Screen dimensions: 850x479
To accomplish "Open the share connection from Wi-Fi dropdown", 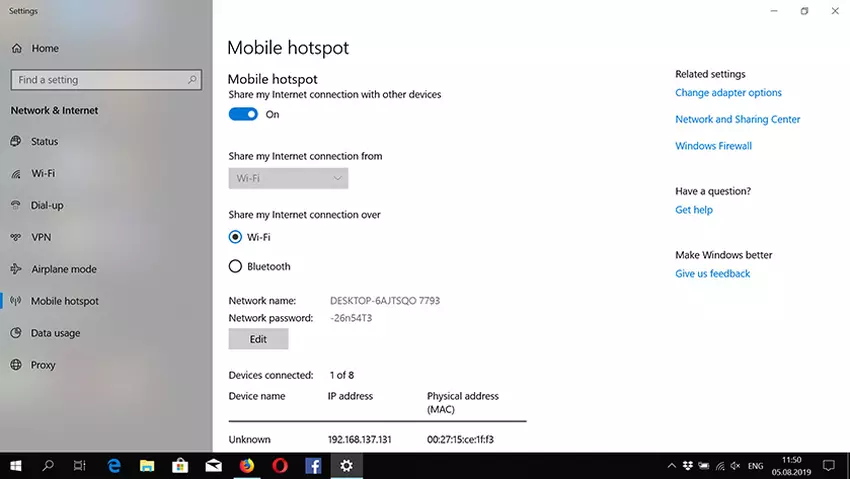I will (288, 179).
